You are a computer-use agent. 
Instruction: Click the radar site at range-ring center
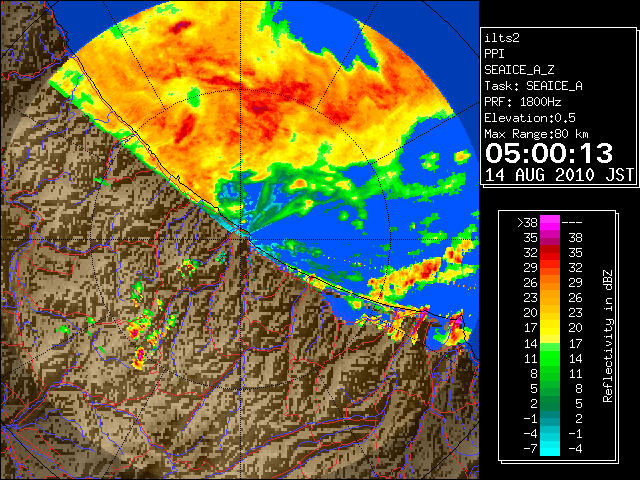pyautogui.click(x=241, y=240)
